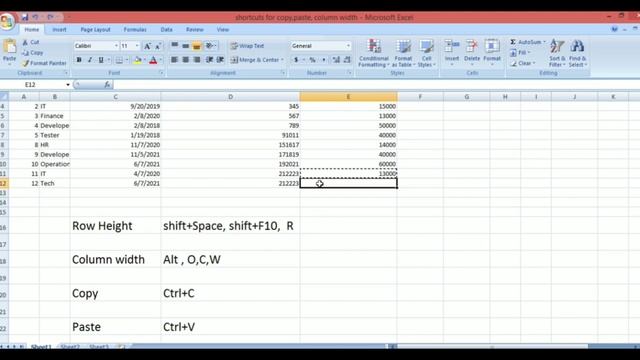The width and height of the screenshot is (640, 360).
Task: Decrease decimal places
Action: (347, 60)
